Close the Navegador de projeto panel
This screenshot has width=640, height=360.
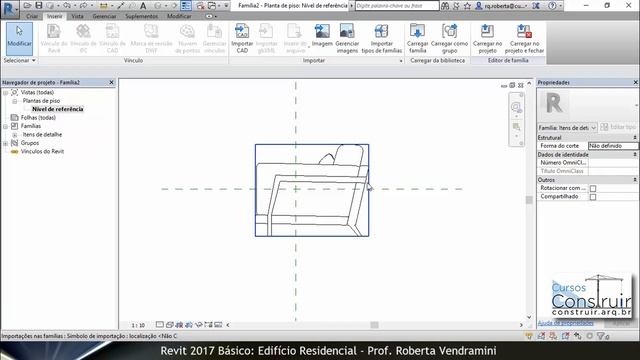tap(111, 82)
